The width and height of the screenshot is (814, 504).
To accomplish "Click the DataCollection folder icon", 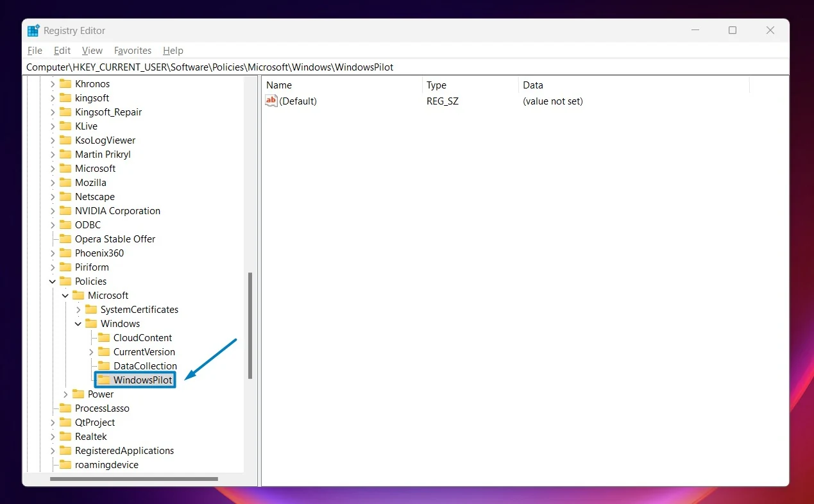I will [x=104, y=366].
